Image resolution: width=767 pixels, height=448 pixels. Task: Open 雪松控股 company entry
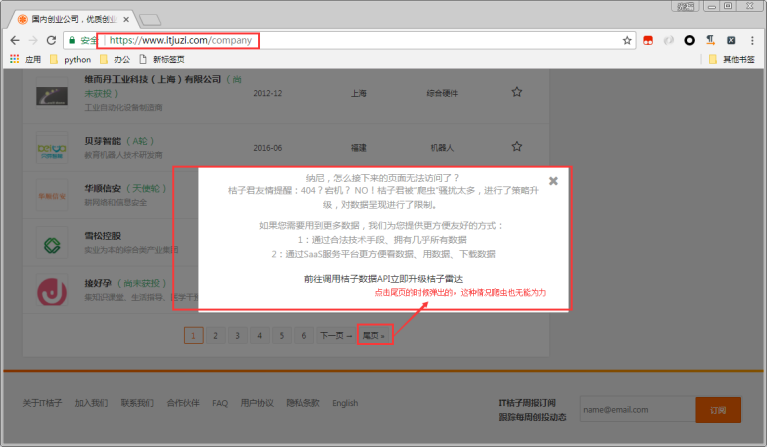[x=102, y=236]
